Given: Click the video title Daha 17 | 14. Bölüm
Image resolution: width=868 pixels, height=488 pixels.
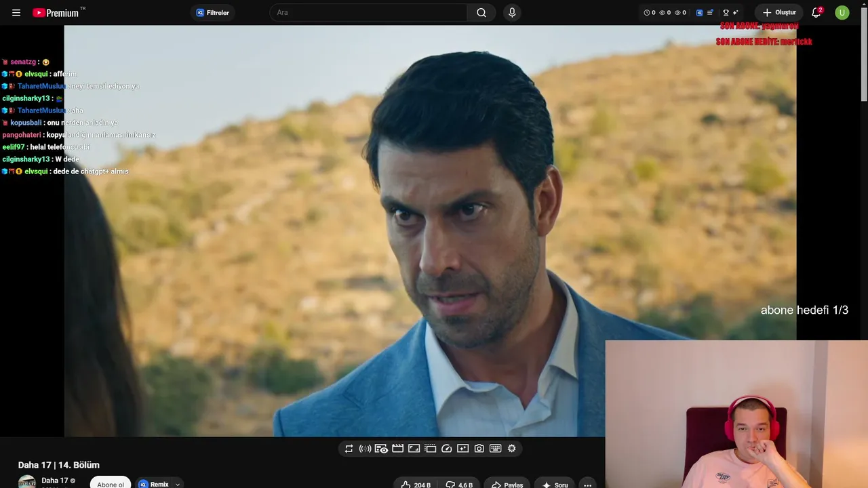Looking at the screenshot, I should click(59, 465).
